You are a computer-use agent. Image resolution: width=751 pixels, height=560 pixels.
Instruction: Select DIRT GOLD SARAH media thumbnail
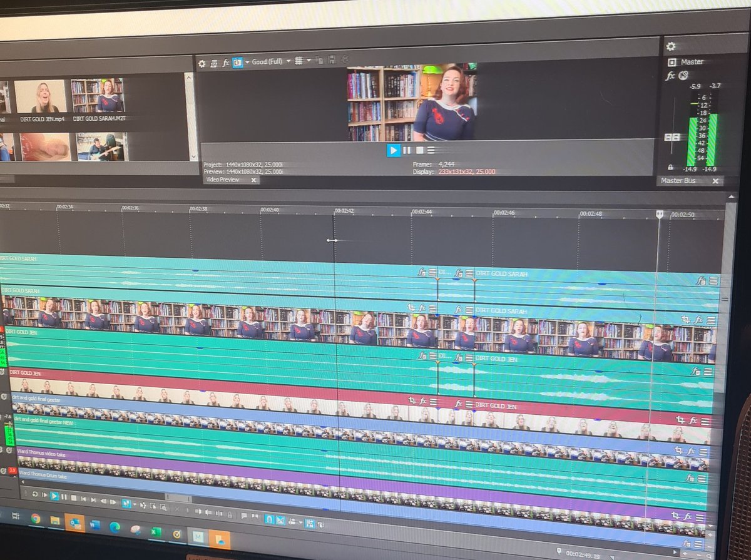97,96
